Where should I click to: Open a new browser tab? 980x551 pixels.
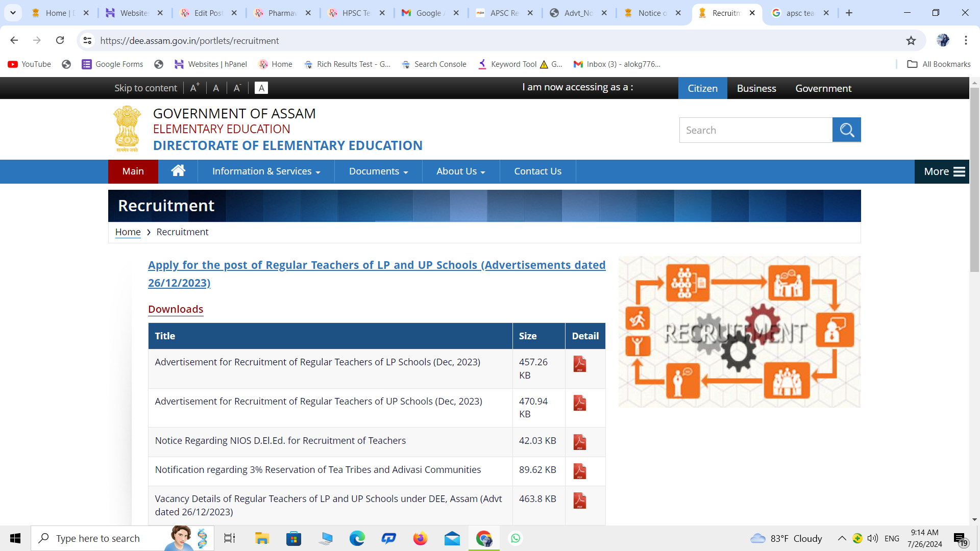tap(849, 13)
